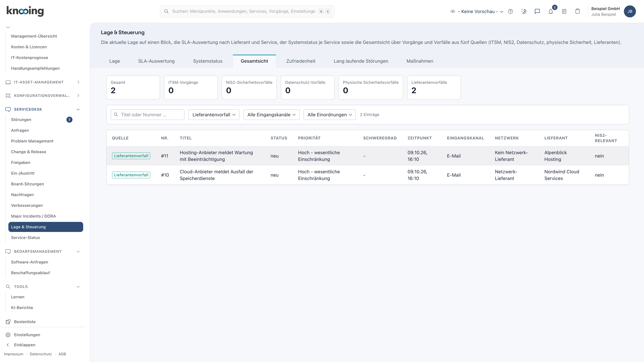Open Bestenliste rocket icon
The height and width of the screenshot is (362, 644).
(x=8, y=322)
